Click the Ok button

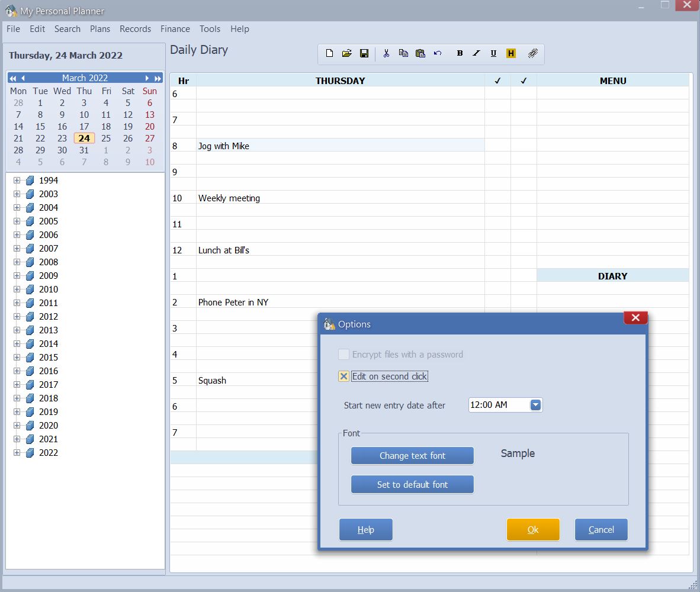click(x=533, y=529)
